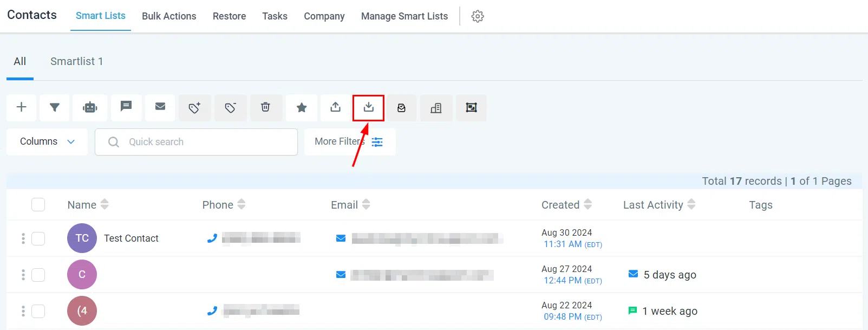Image resolution: width=868 pixels, height=330 pixels.
Task: Select the All smart list tab
Action: [20, 61]
